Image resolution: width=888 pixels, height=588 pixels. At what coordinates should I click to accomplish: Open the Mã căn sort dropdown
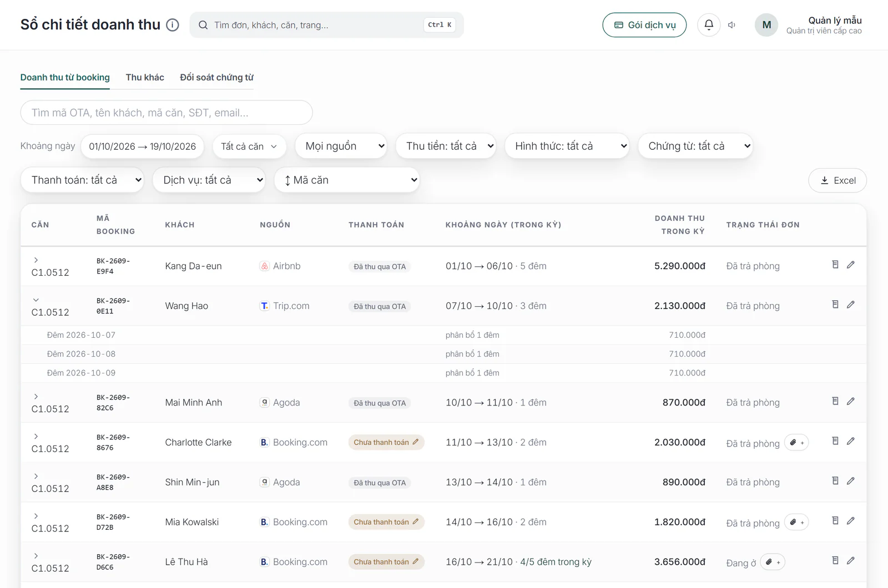(347, 180)
